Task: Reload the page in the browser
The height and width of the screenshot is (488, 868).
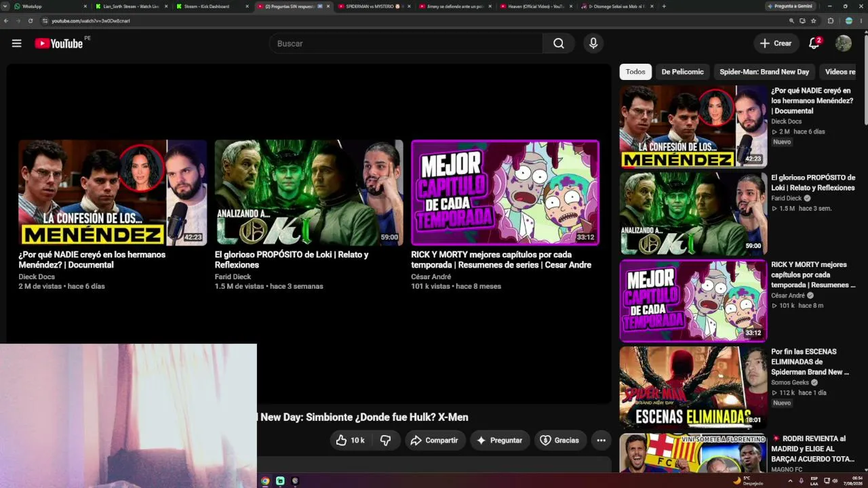Action: point(31,21)
